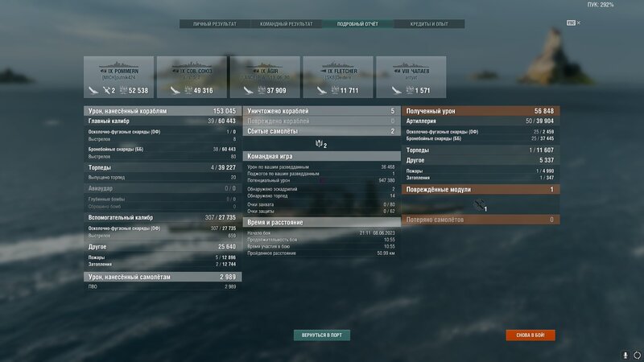This screenshot has height=362, width=644.
Task: Expand the Полученный урон header
Action: [x=481, y=111]
